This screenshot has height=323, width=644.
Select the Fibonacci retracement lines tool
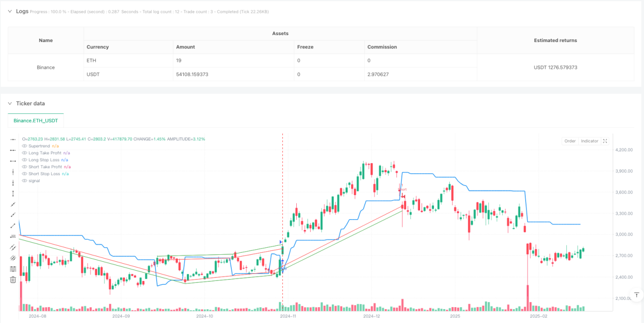coord(13,269)
